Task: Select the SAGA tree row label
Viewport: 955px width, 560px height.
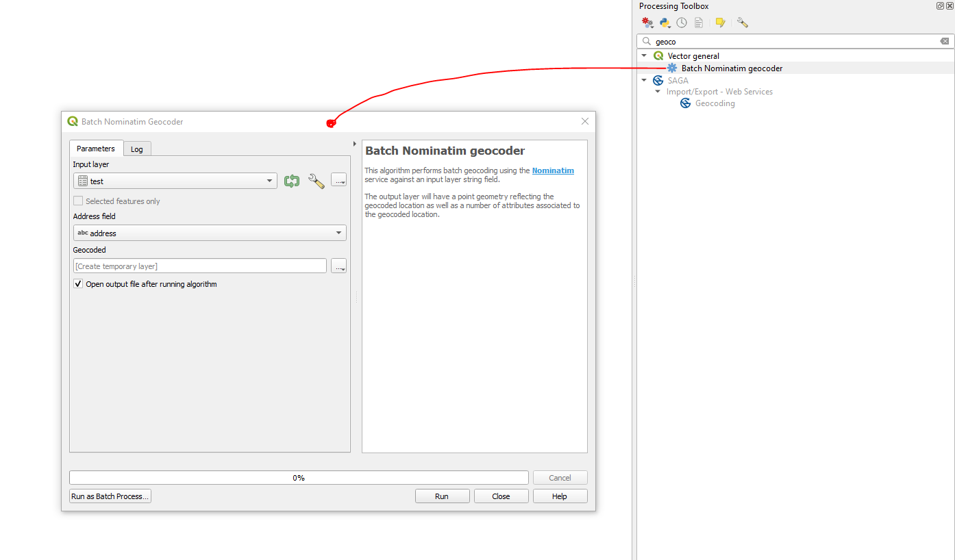Action: click(x=678, y=80)
